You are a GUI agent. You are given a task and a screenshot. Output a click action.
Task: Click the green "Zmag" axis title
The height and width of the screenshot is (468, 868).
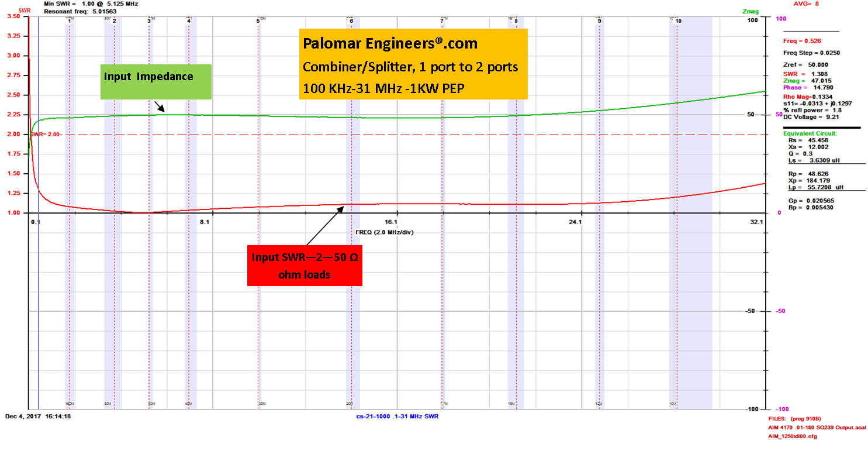coord(750,11)
